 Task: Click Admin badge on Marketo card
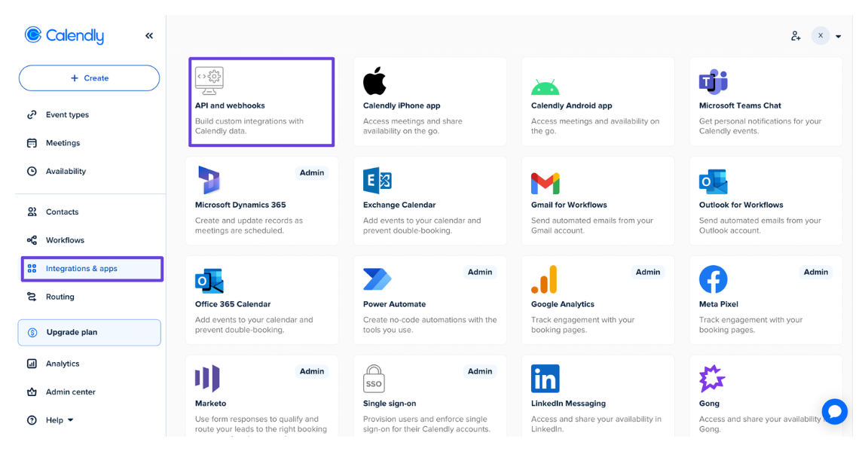click(x=312, y=371)
